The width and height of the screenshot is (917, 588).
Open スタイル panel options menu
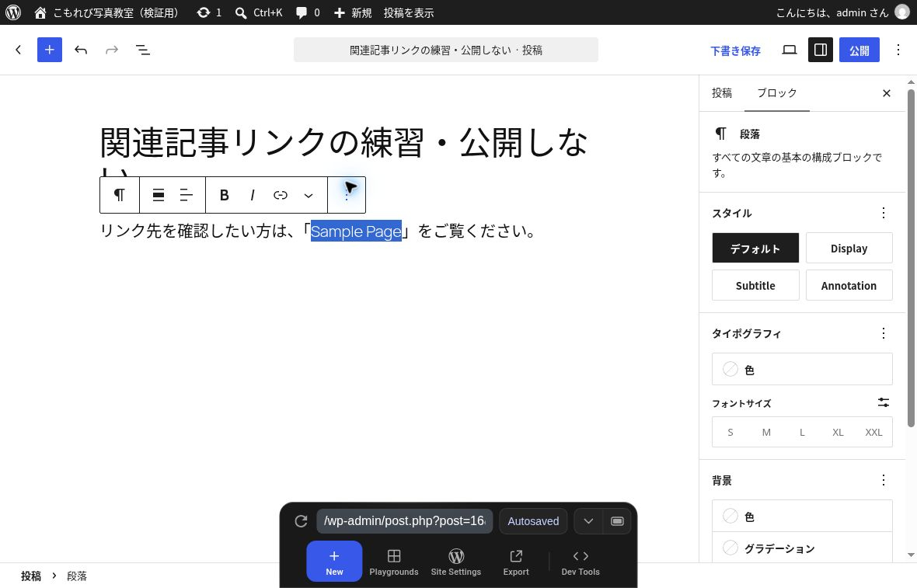pos(884,213)
